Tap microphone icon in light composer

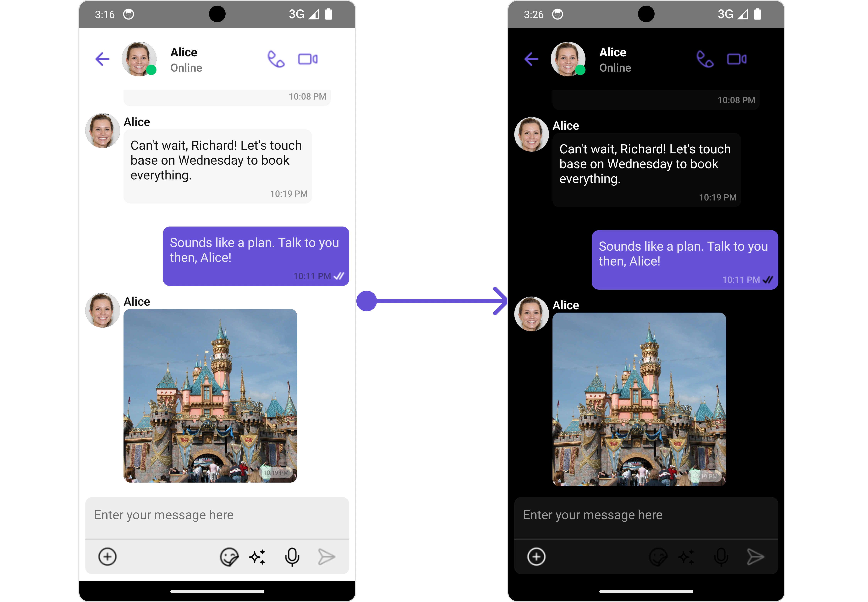coord(292,557)
